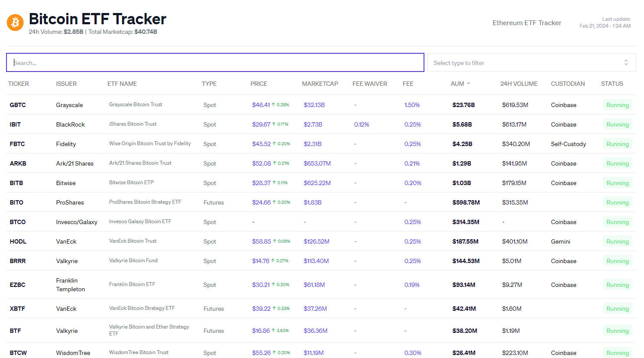644x358 pixels.
Task: Sort table by the PRICE column header
Action: tap(259, 84)
